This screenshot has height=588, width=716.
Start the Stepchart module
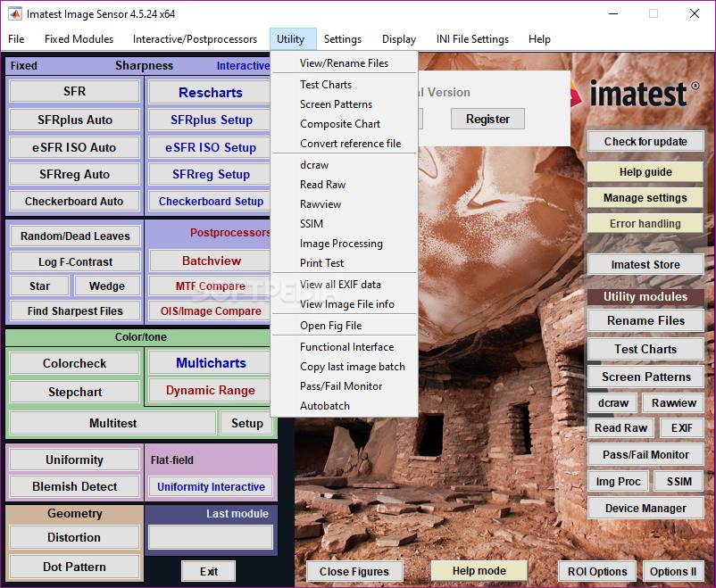74,393
